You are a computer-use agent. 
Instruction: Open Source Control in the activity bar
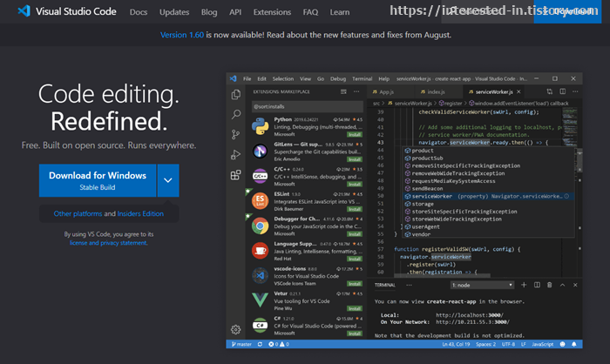(x=236, y=135)
